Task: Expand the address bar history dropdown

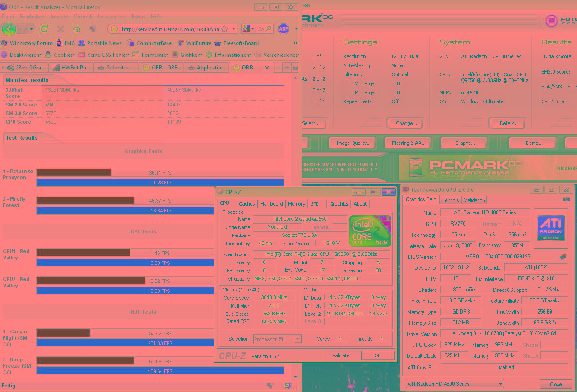Action: [x=233, y=29]
